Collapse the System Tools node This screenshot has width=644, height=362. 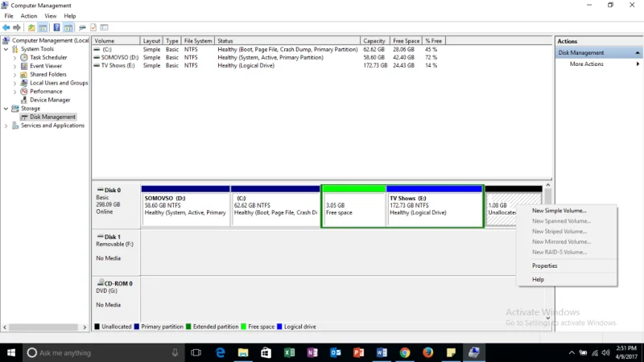(6, 49)
